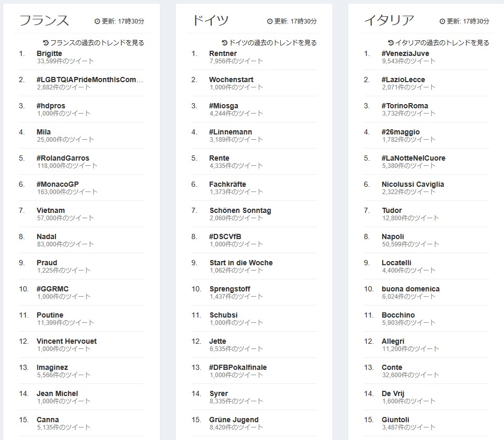
Task: Select the Schönen Sonntag trend
Action: coord(240,210)
